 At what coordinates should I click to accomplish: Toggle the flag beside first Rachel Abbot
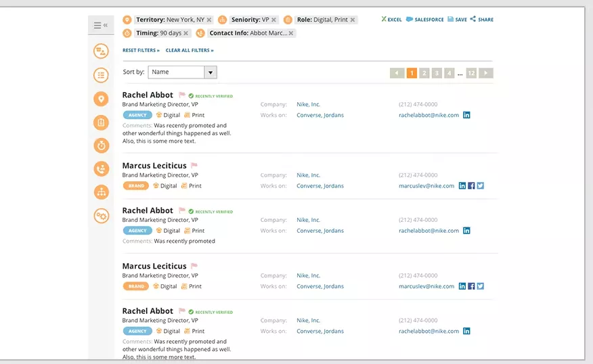tap(182, 95)
